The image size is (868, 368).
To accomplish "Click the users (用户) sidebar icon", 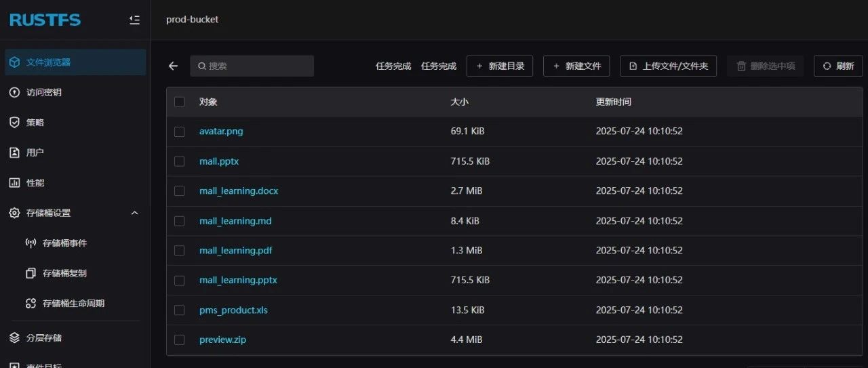I will click(14, 152).
